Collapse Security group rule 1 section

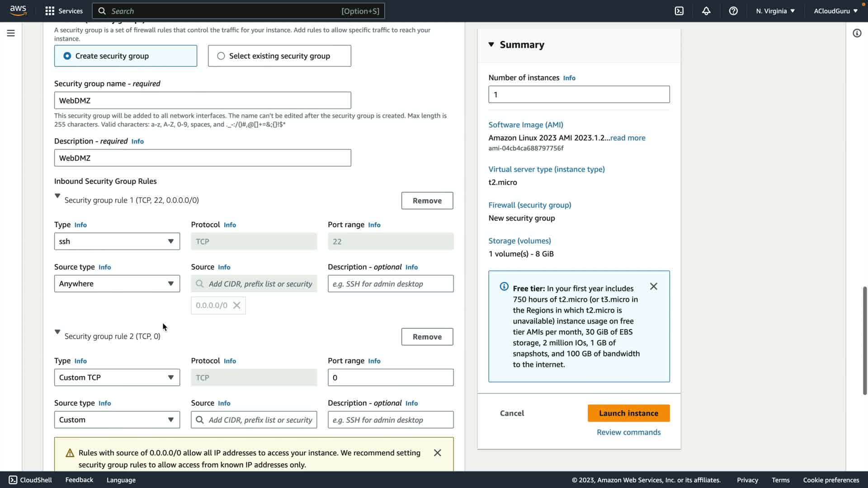click(x=57, y=196)
